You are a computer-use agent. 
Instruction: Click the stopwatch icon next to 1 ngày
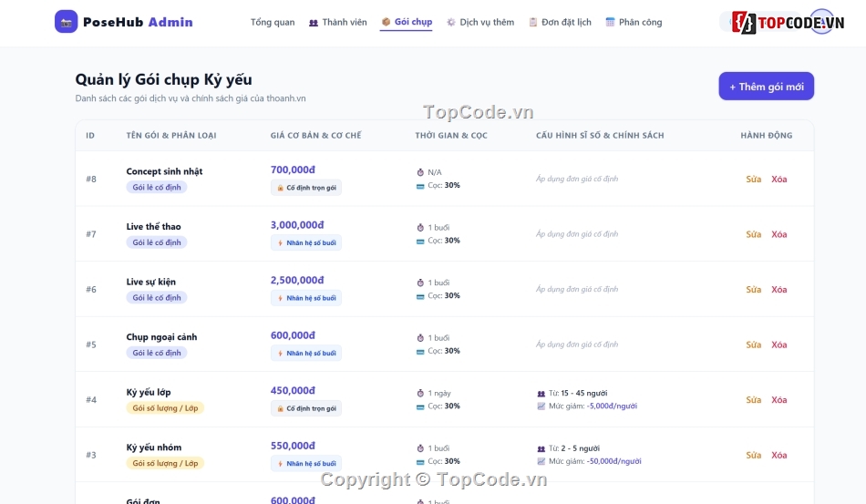tap(420, 393)
